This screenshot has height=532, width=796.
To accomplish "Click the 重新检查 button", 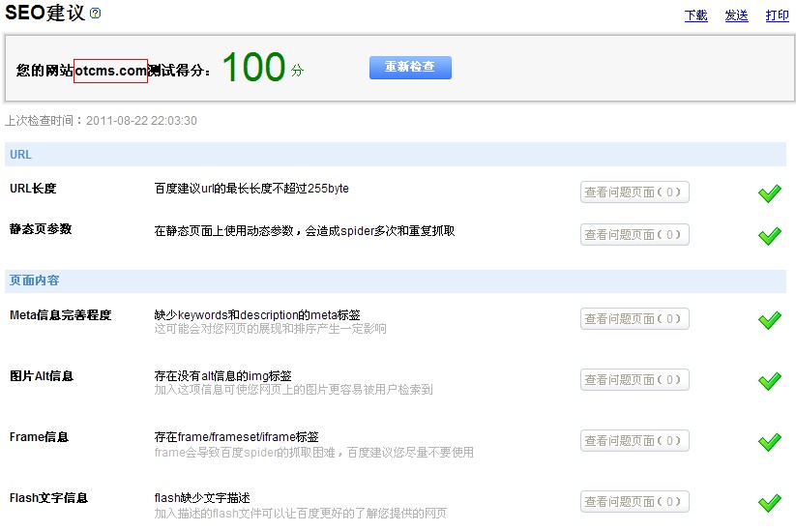I will coord(410,68).
